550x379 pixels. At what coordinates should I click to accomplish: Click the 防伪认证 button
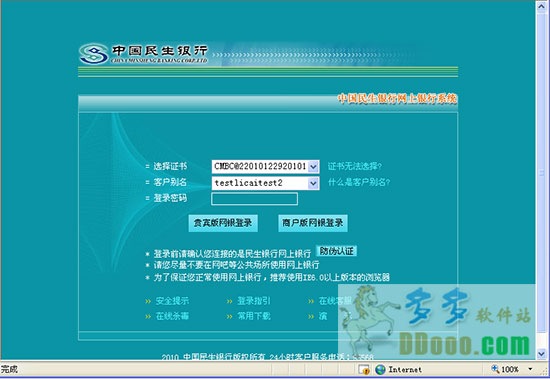[336, 251]
